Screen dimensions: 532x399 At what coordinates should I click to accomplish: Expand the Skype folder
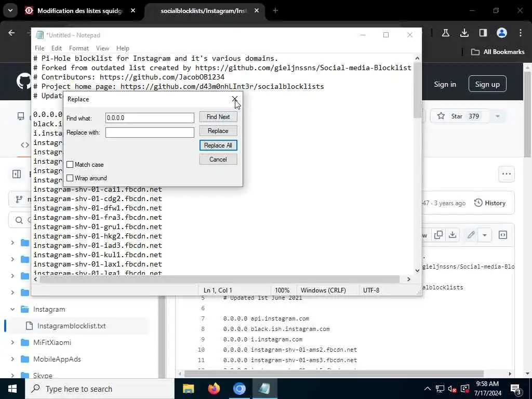(x=12, y=375)
